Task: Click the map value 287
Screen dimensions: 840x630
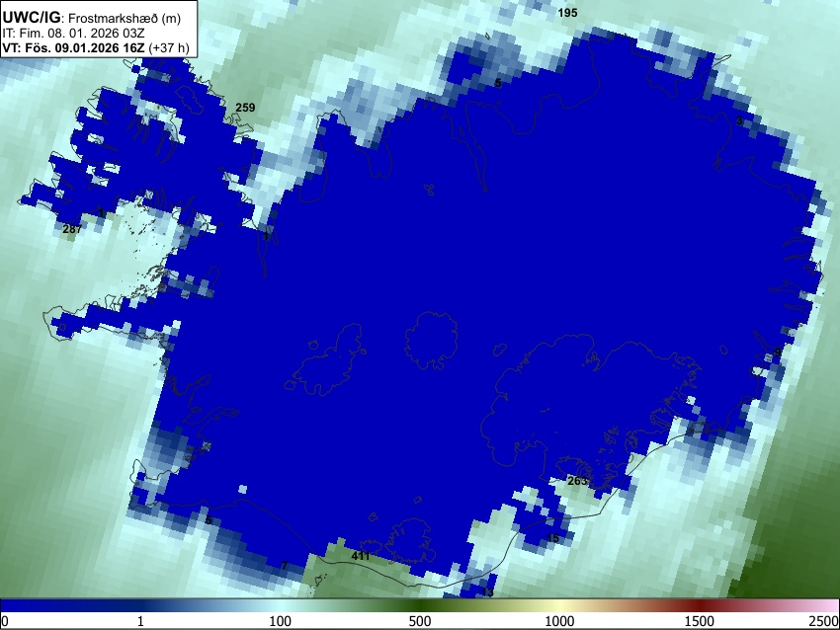Action: (72, 229)
